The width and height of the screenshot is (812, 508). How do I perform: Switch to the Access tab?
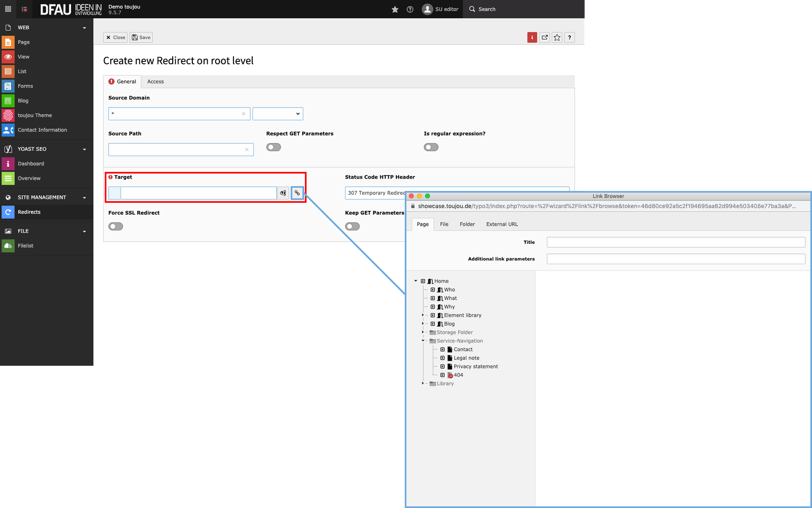point(155,82)
